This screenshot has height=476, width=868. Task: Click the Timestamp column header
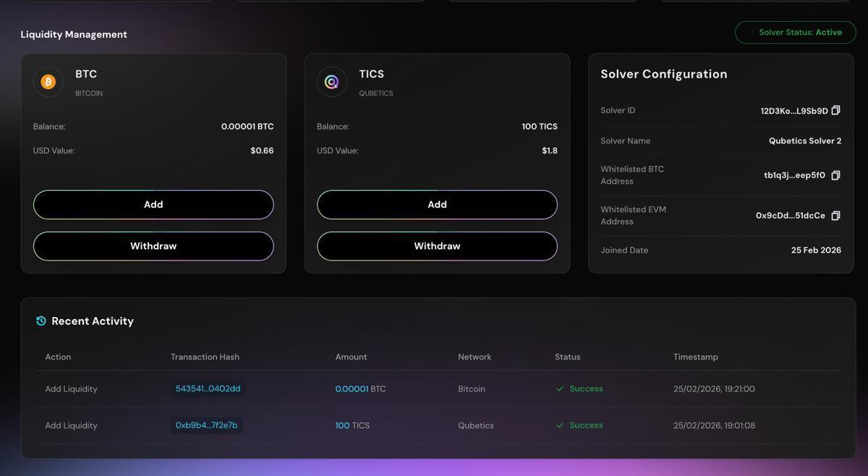tap(696, 357)
